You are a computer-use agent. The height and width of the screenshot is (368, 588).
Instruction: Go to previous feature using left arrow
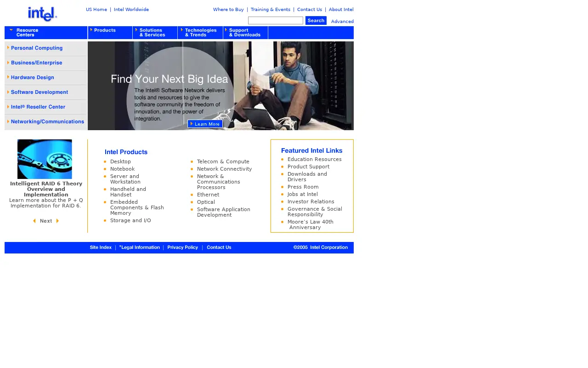(34, 221)
